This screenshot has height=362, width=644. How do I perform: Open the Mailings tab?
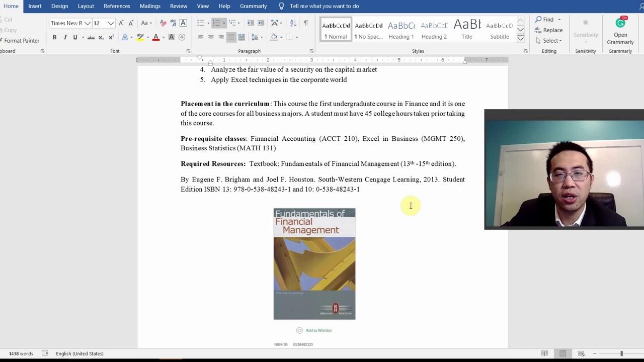pos(150,6)
